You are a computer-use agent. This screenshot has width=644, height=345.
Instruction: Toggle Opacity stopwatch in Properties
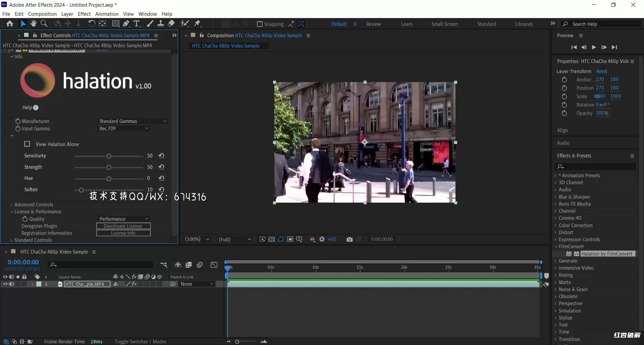[x=564, y=113]
